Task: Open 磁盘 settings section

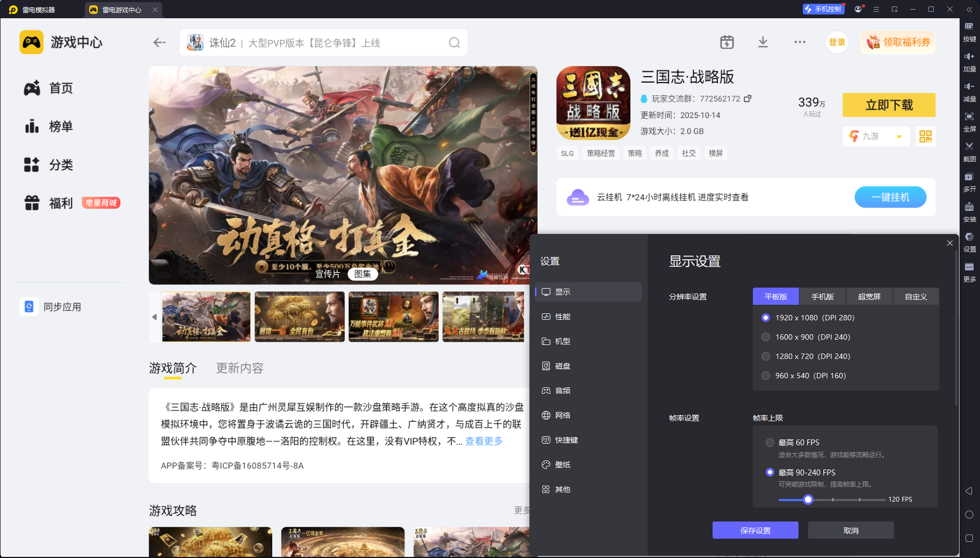Action: point(589,366)
